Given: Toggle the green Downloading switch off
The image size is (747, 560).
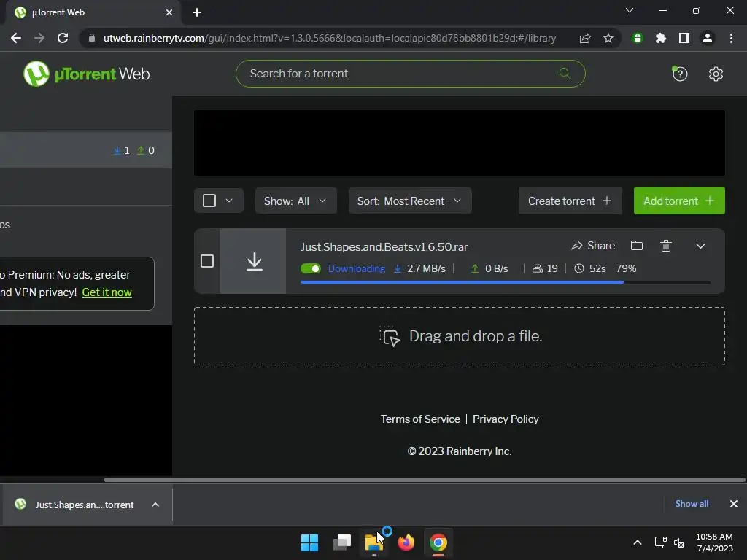Looking at the screenshot, I should click(x=311, y=268).
